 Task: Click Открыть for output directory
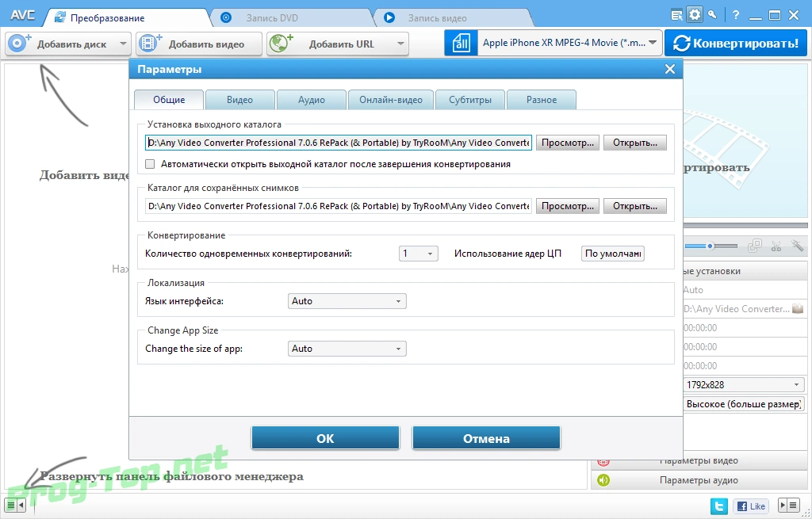[635, 143]
